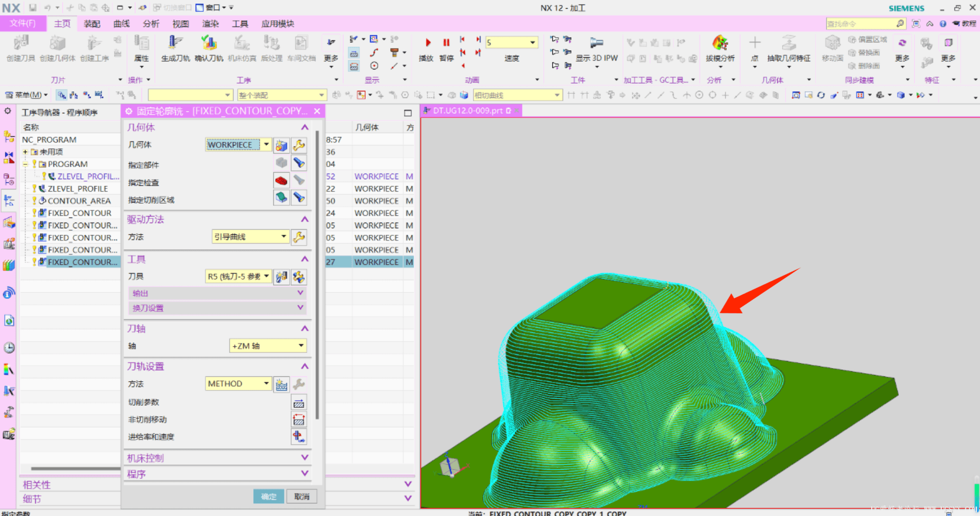Screen dimensions: 980x516
Task: Open Cutting Parameters (切削参数) icon
Action: tap(299, 403)
